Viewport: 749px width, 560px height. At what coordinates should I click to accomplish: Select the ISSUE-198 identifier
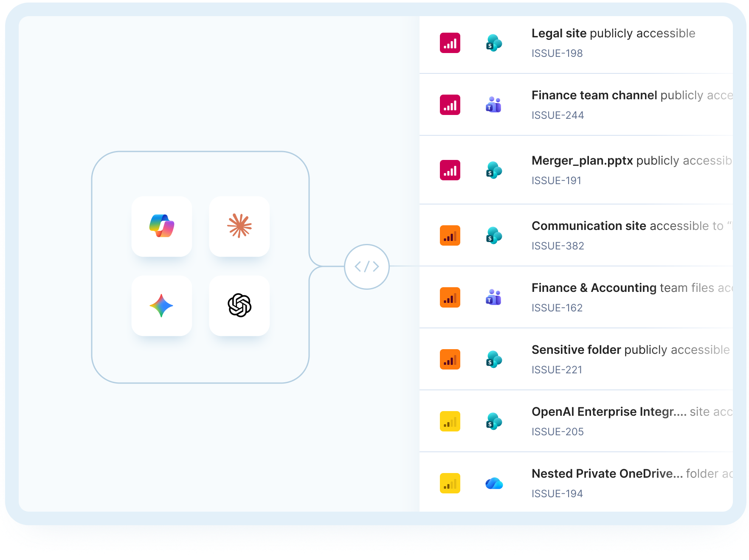[x=557, y=53]
